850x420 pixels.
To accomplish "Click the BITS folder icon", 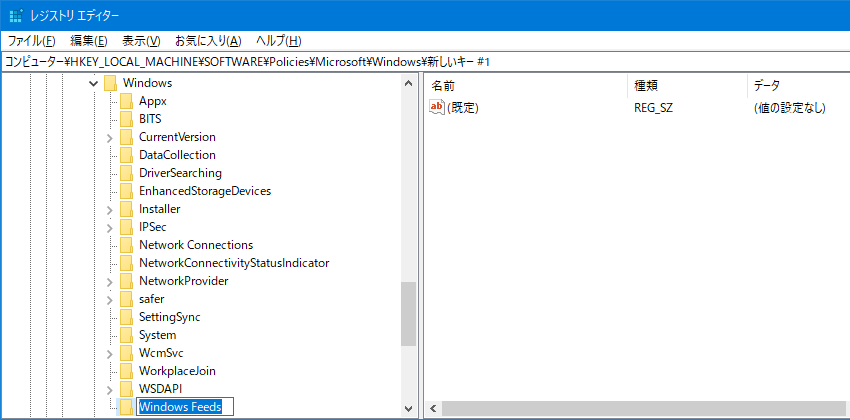I will 126,119.
